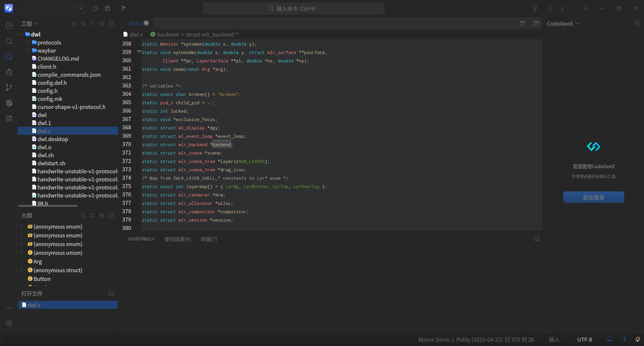Expand the waybar folder
644x346 pixels.
pyautogui.click(x=28, y=51)
